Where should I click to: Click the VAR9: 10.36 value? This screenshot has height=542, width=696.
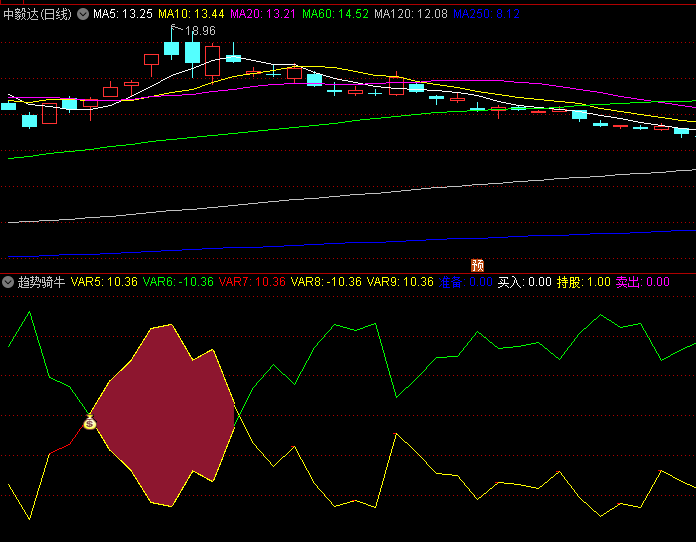(x=400, y=282)
